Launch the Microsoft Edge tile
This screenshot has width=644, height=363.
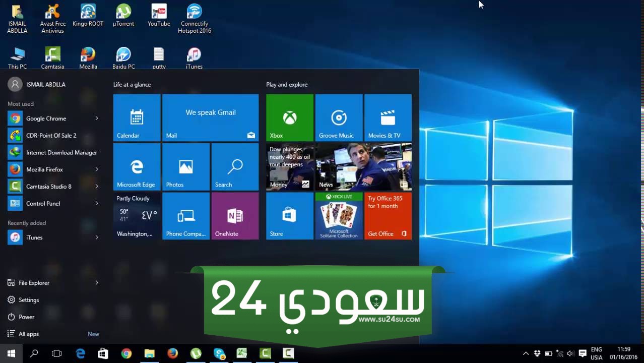[x=137, y=167]
